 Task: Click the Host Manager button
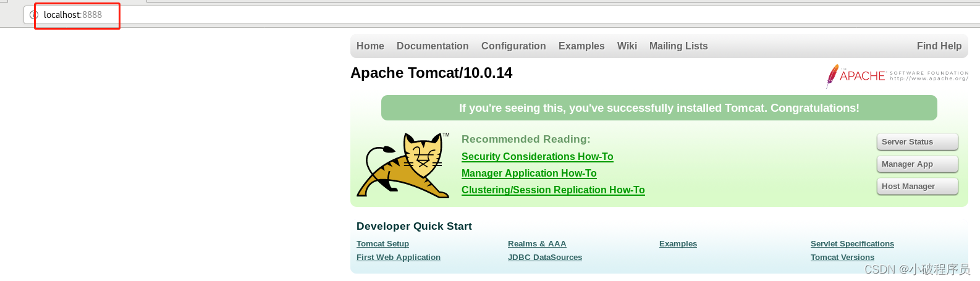(x=918, y=187)
